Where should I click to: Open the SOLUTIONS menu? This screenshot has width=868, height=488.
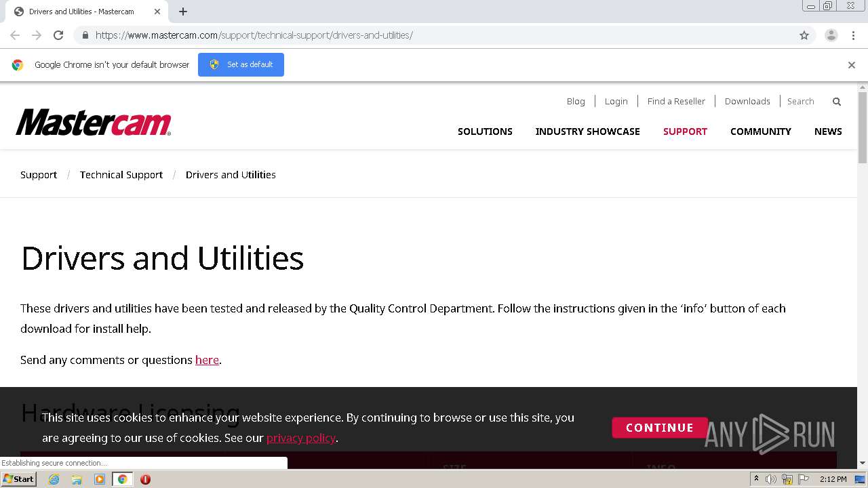[x=485, y=131]
